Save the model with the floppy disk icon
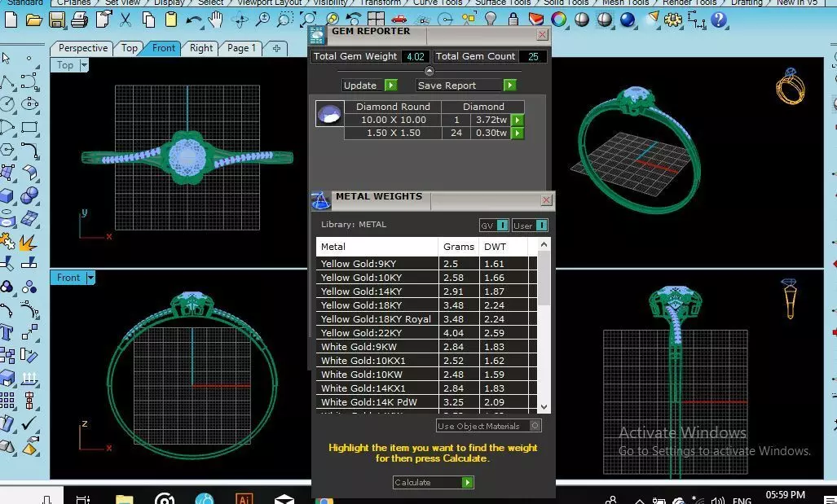 pyautogui.click(x=56, y=20)
